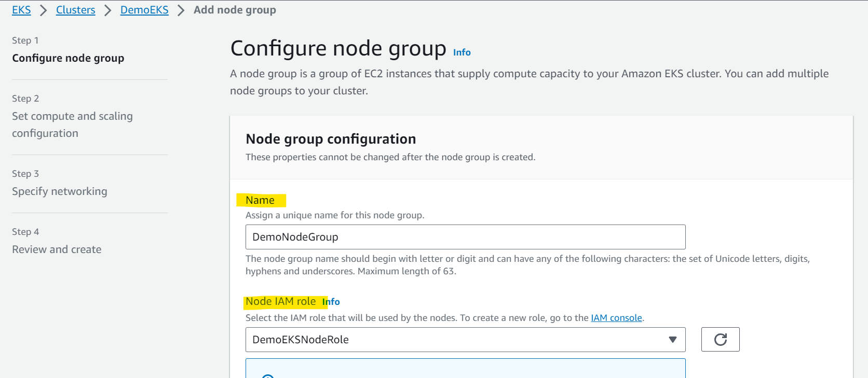Click the node group Name input field
The height and width of the screenshot is (378, 868).
pyautogui.click(x=465, y=237)
